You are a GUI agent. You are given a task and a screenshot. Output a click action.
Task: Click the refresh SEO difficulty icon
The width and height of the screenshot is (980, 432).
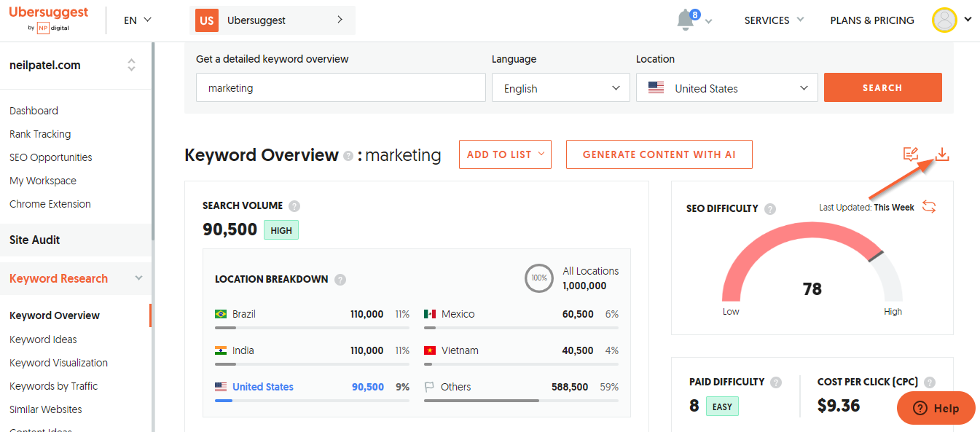[929, 207]
